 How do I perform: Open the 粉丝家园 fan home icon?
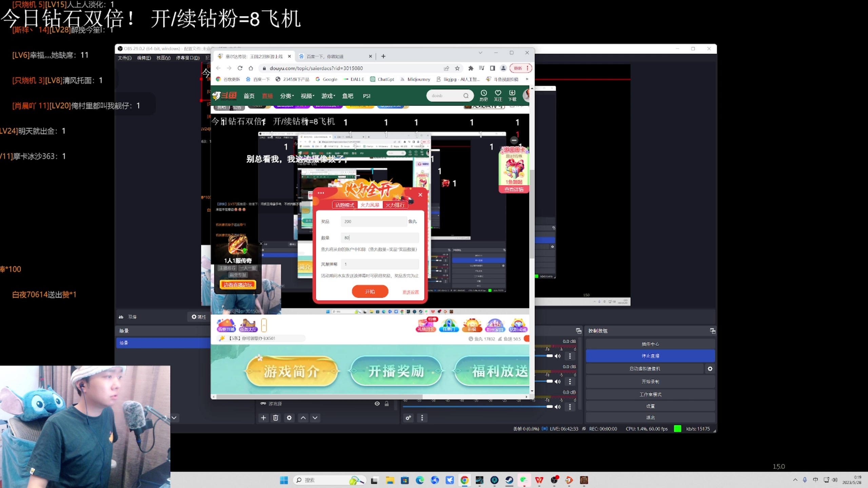pos(495,325)
